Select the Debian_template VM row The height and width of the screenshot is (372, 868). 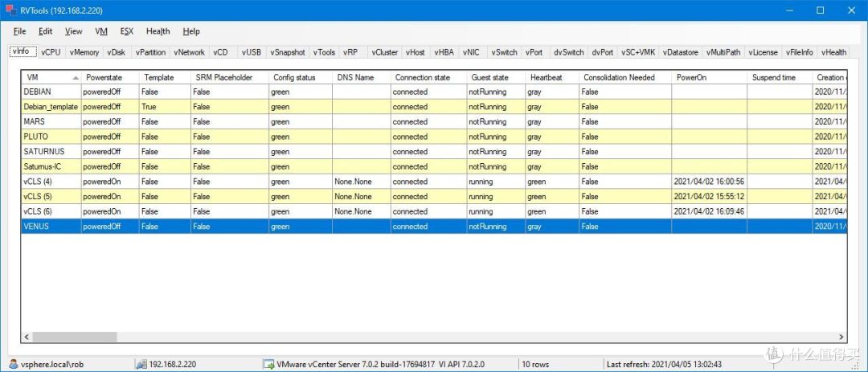click(x=434, y=106)
